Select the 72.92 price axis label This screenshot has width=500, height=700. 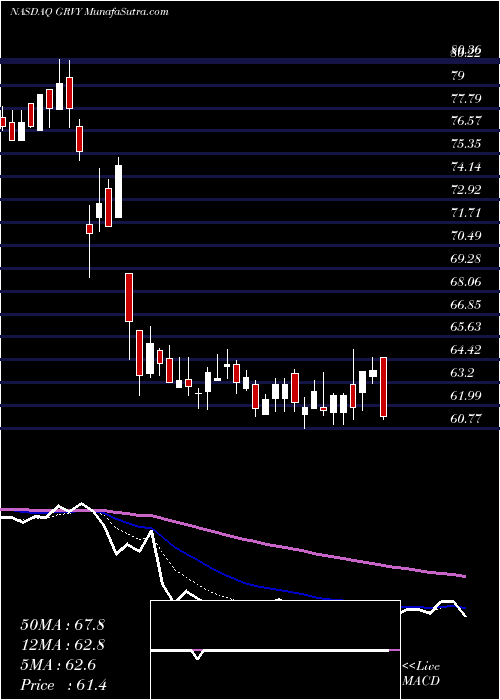[x=467, y=190]
